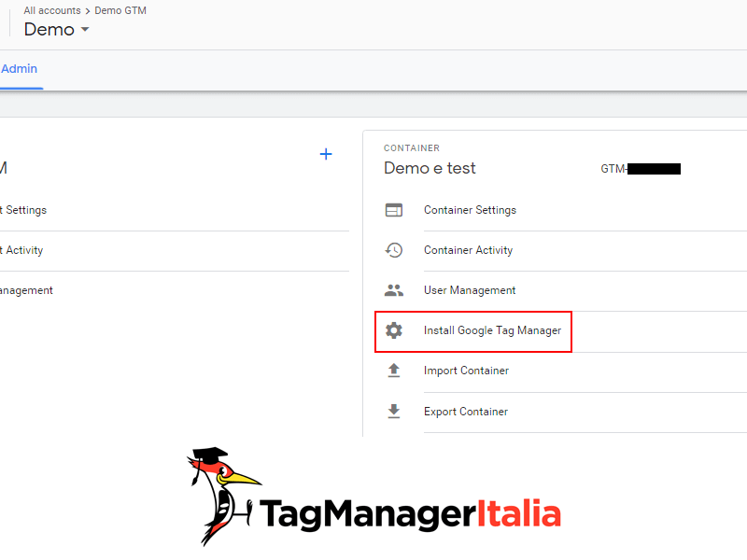Open the Admin tab
Screen dimensions: 747x560
[x=19, y=69]
